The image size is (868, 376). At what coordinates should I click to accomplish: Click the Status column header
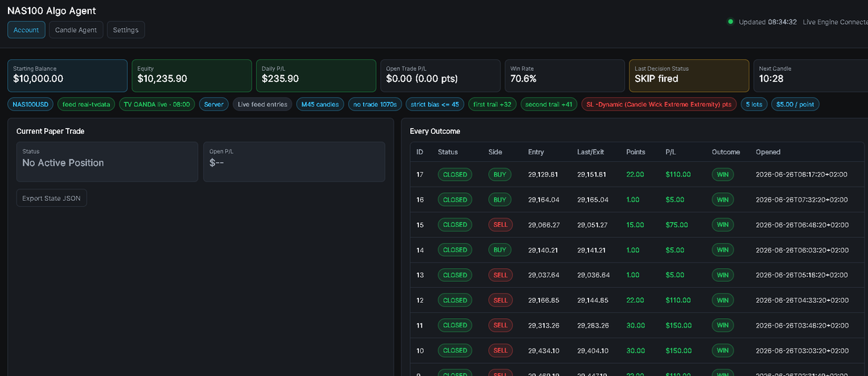point(448,152)
